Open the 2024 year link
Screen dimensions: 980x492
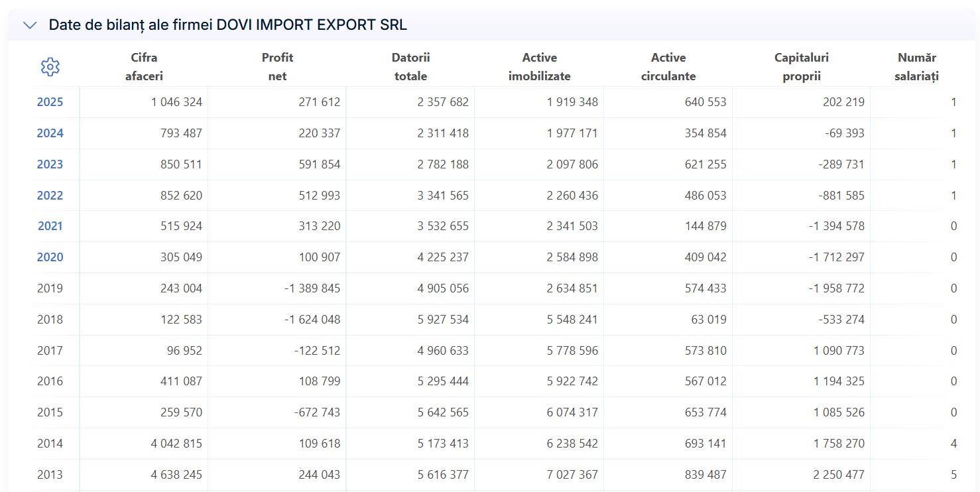pyautogui.click(x=50, y=133)
